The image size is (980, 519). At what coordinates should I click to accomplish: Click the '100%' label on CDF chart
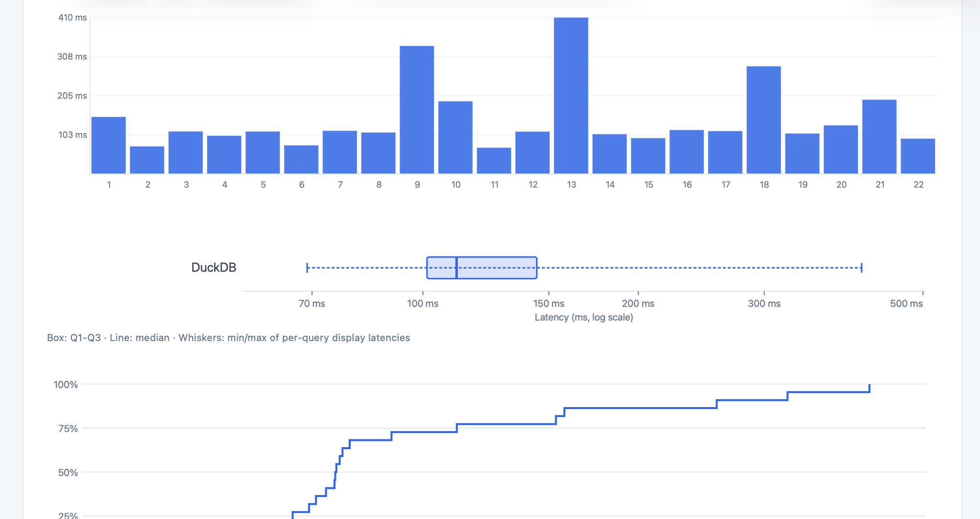pyautogui.click(x=66, y=385)
